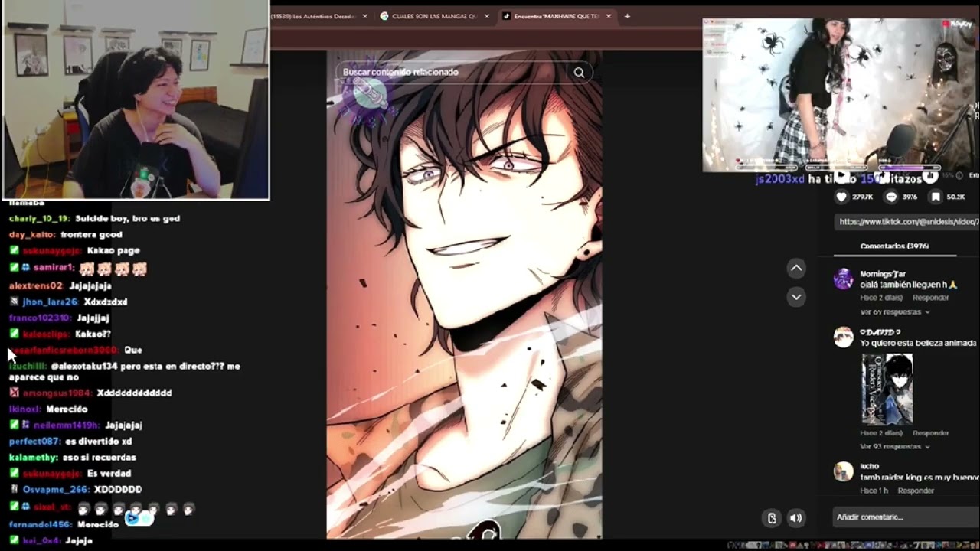The image size is (980, 551).
Task: Open the Comentarios tab
Action: click(893, 246)
